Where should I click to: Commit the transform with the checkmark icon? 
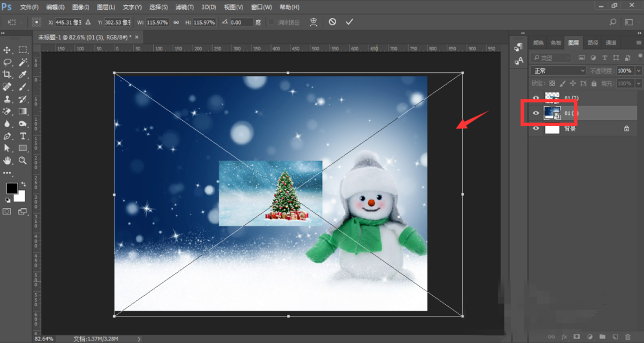point(349,22)
